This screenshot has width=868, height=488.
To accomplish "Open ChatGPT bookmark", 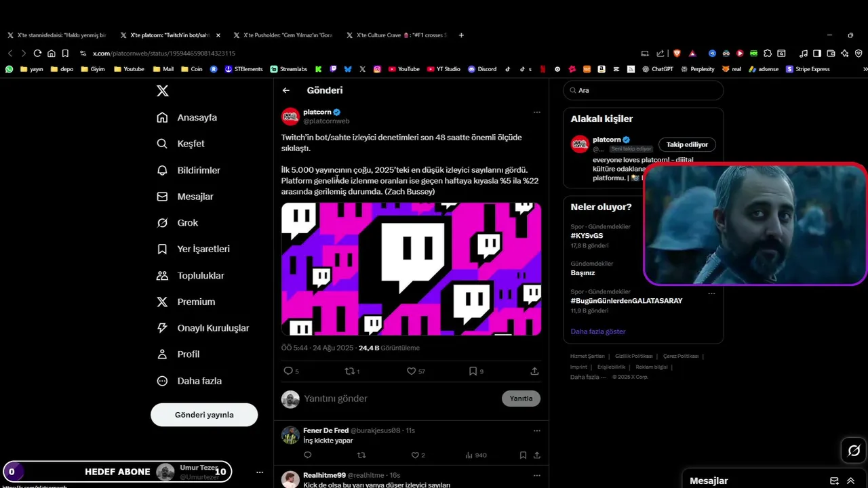I will click(657, 68).
